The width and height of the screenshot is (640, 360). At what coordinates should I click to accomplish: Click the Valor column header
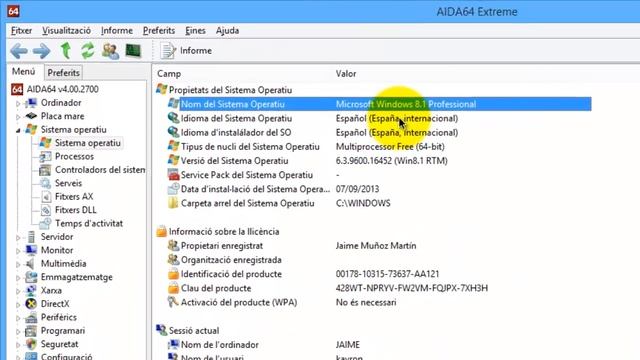346,74
